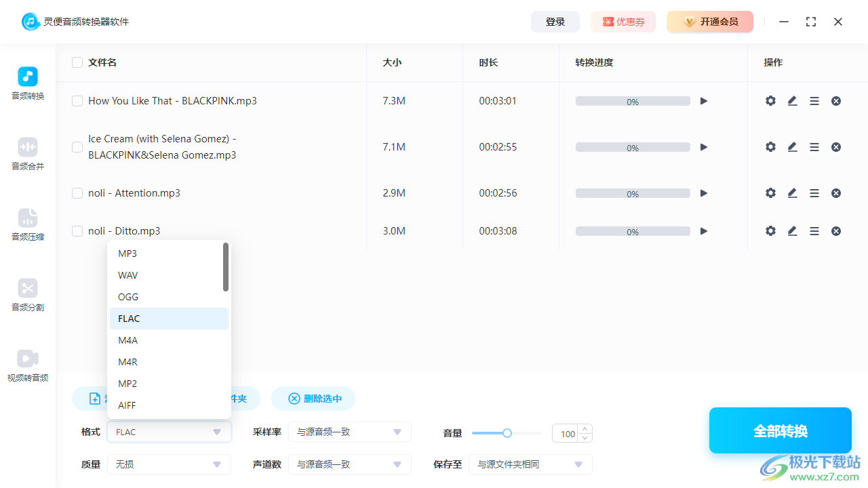Click the 登录 login button
Viewport: 868px width, 488px height.
(555, 22)
